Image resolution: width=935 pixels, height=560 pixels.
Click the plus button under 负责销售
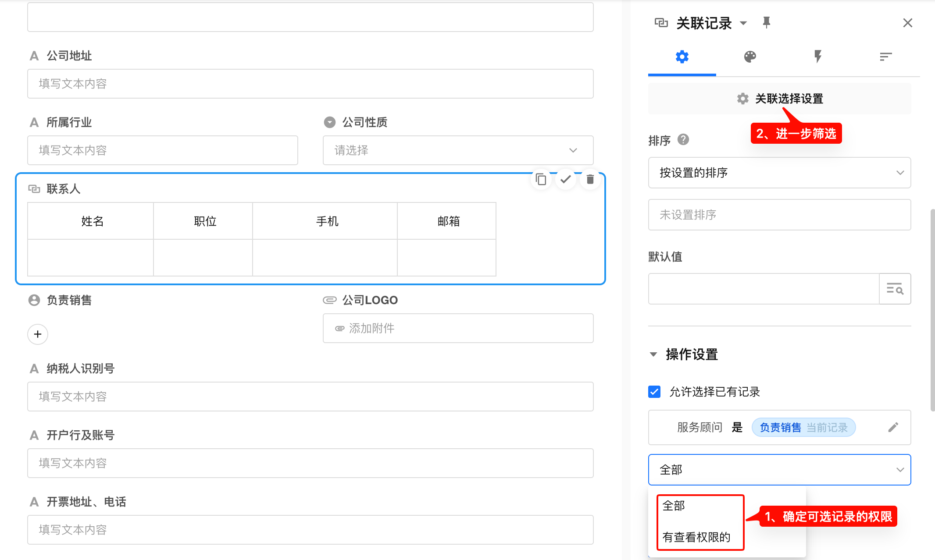[38, 334]
